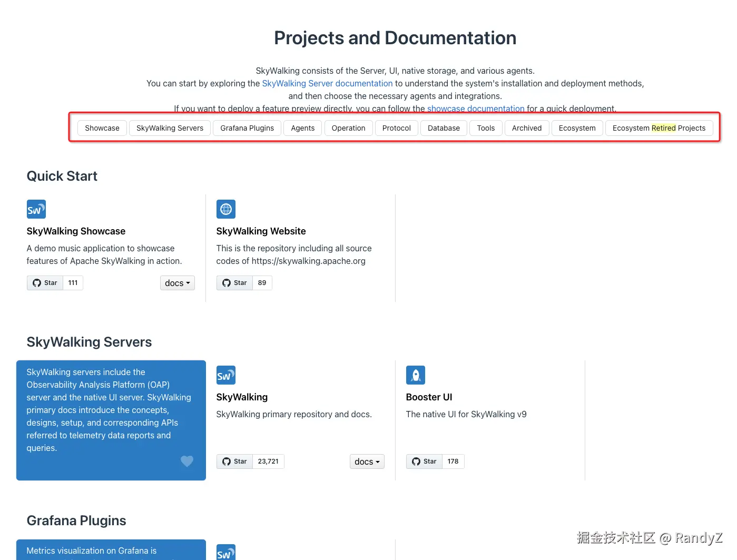Click the SkyWalking Showcase logo icon
The image size is (737, 560).
36,209
